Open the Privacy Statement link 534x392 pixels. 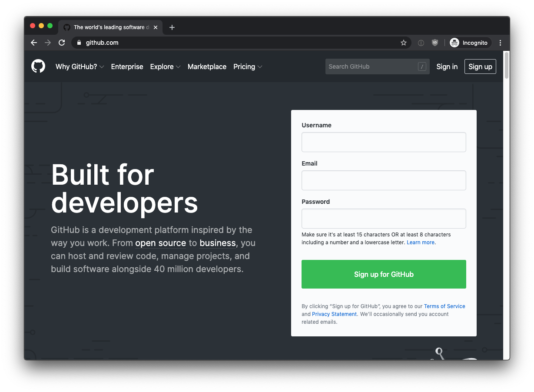[334, 314]
